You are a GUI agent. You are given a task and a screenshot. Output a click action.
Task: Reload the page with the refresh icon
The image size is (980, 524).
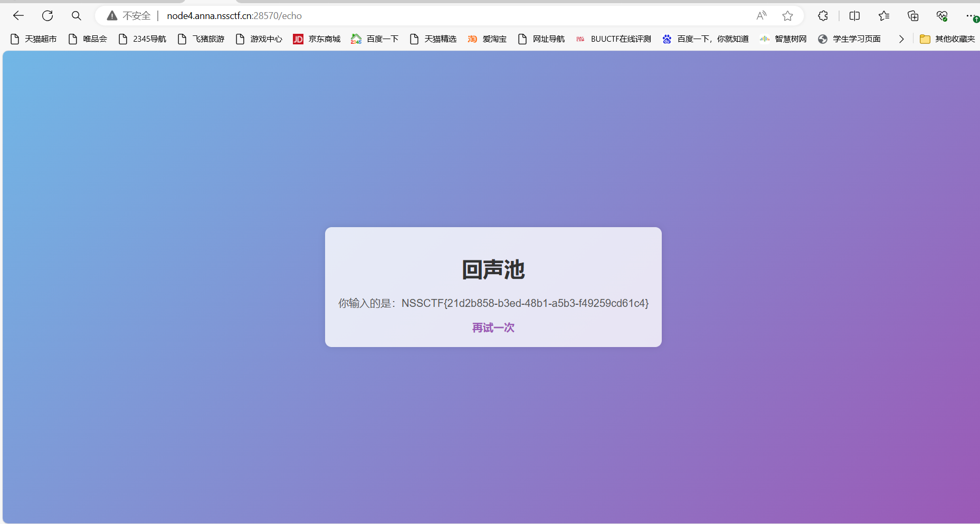coord(47,16)
